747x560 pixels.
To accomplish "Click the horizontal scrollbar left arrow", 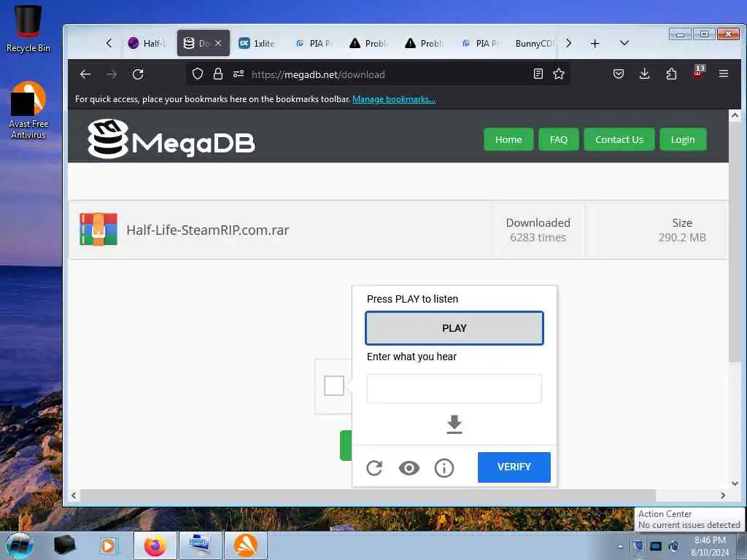I will pos(74,495).
